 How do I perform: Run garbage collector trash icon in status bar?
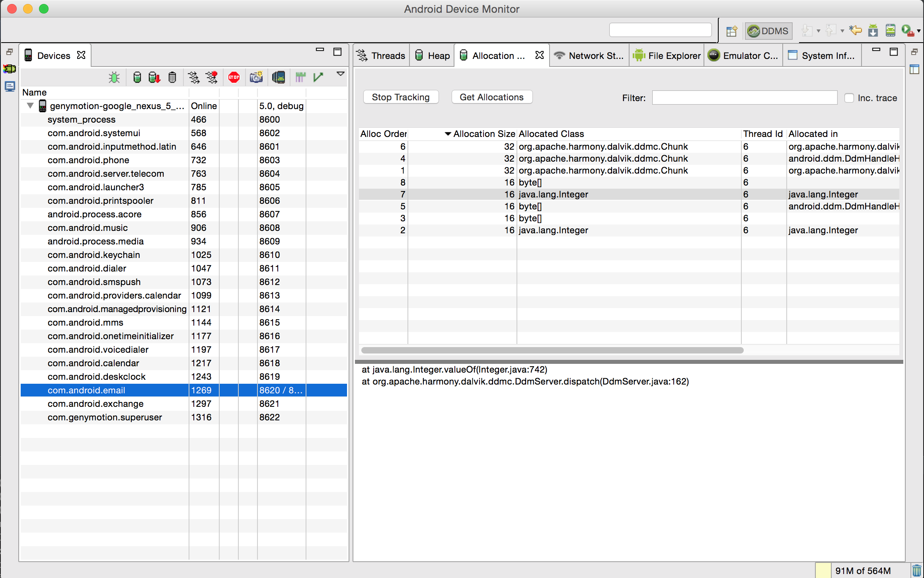917,570
